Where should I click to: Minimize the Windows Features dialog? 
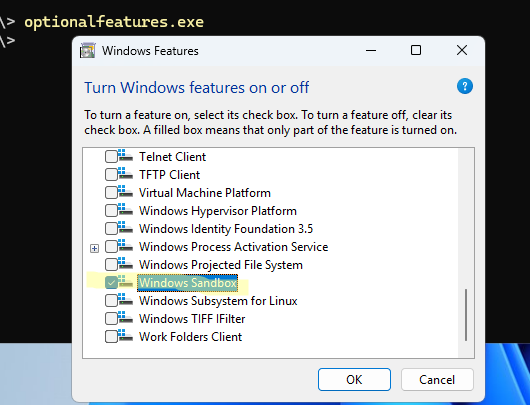tap(371, 50)
